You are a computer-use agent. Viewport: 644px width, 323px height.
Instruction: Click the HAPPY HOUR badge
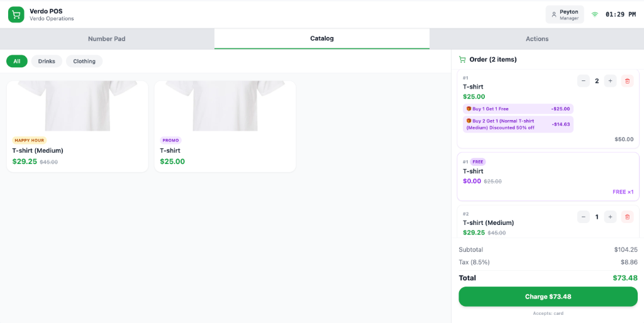coord(30,140)
